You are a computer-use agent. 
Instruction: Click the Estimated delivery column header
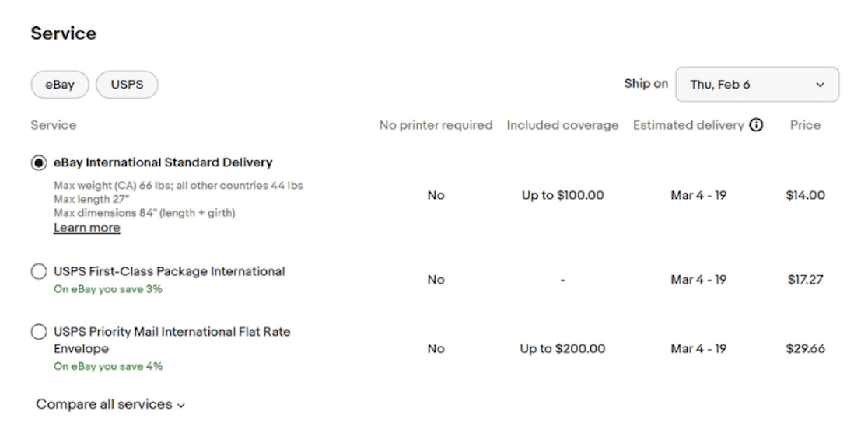pyautogui.click(x=688, y=126)
